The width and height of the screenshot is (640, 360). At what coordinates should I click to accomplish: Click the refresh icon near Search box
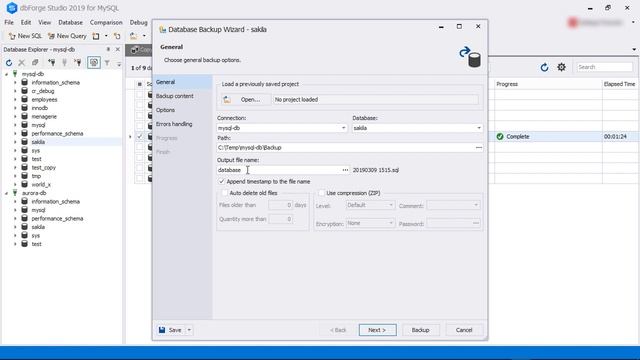[544, 67]
